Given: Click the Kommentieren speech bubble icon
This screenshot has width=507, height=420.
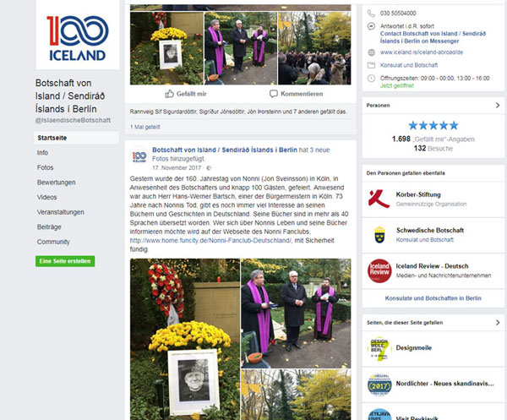Looking at the screenshot, I should point(274,94).
